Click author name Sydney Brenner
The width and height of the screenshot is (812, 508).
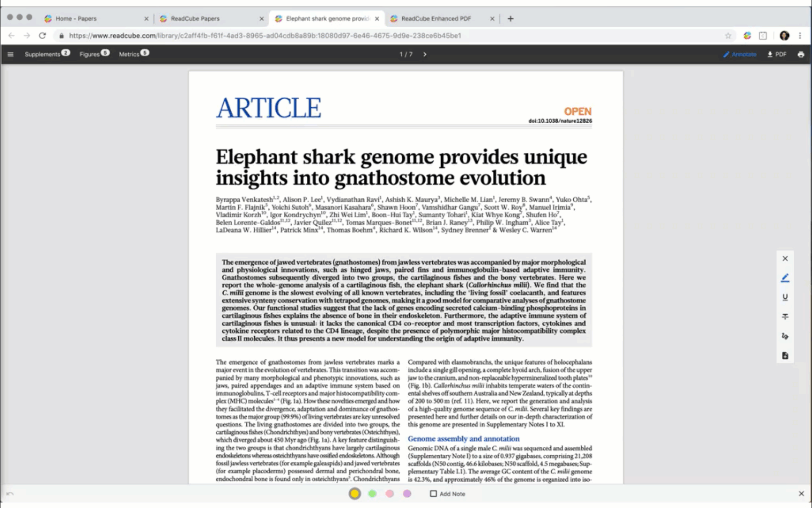[x=465, y=230]
